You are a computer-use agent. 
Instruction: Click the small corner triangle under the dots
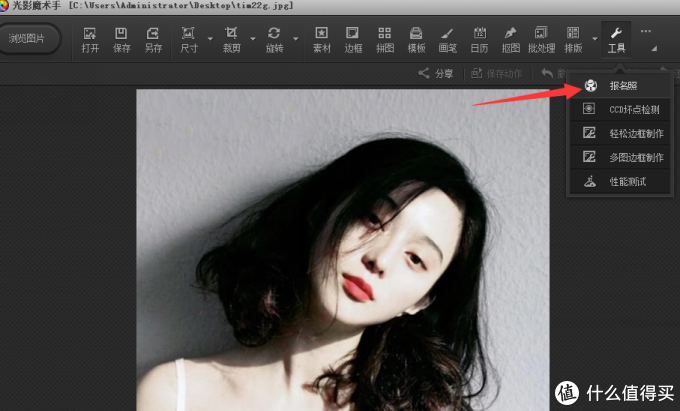[x=654, y=49]
